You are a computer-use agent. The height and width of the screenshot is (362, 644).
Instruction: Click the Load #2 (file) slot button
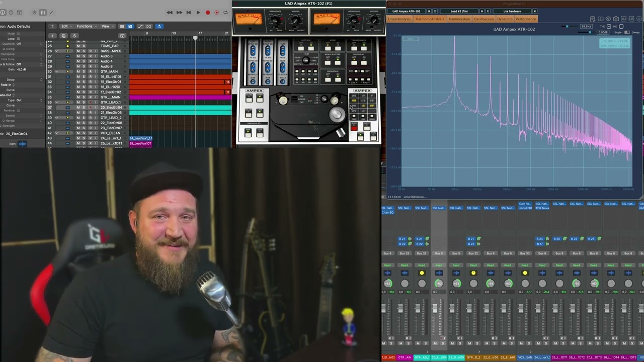459,11
